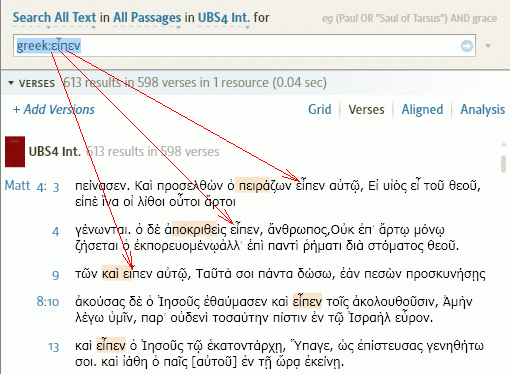Collapse the VERSES section triangle
This screenshot has width=510, height=374.
(11, 82)
